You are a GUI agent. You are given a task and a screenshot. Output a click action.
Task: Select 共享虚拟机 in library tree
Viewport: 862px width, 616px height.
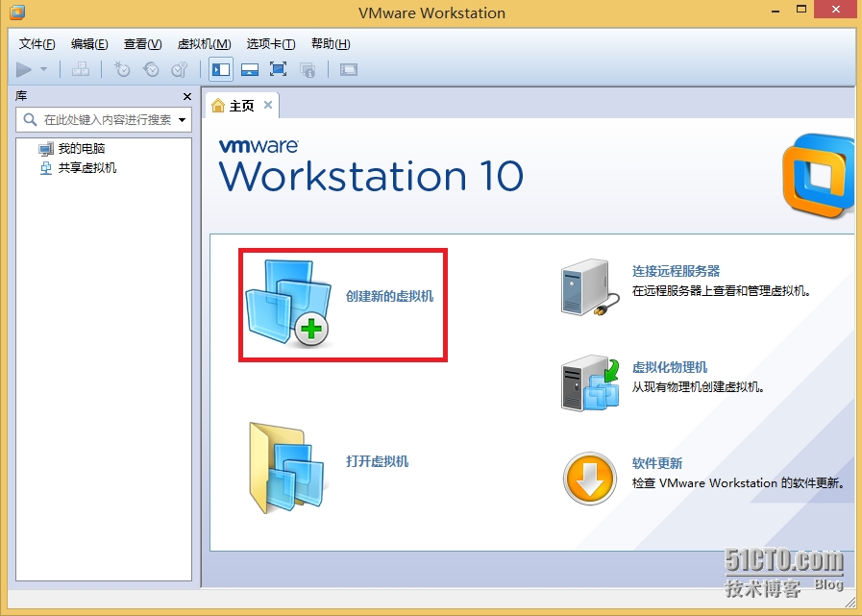coord(87,168)
